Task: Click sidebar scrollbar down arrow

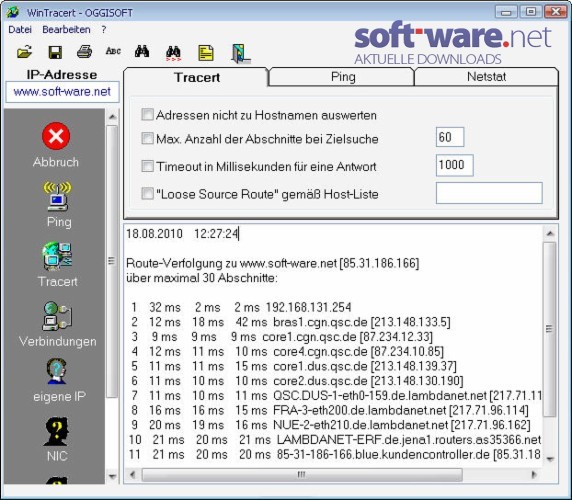Action: (x=112, y=476)
